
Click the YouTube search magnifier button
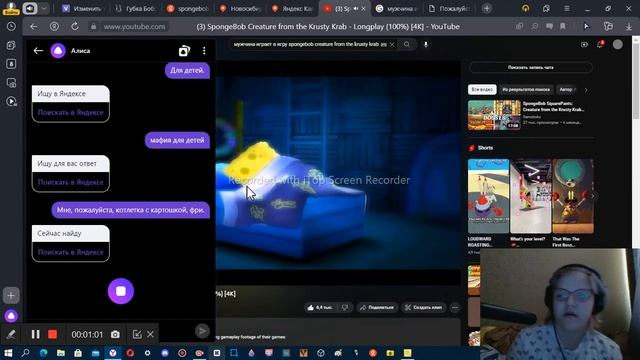tap(407, 44)
